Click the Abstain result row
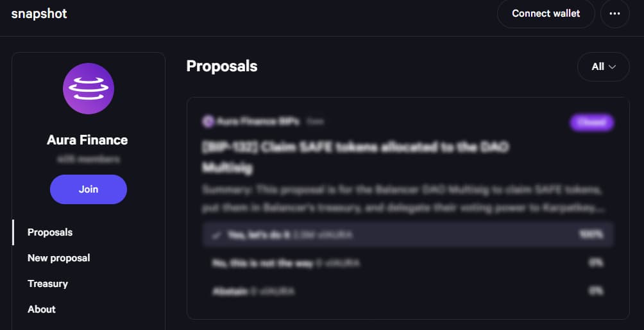The height and width of the screenshot is (330, 644). tap(408, 291)
